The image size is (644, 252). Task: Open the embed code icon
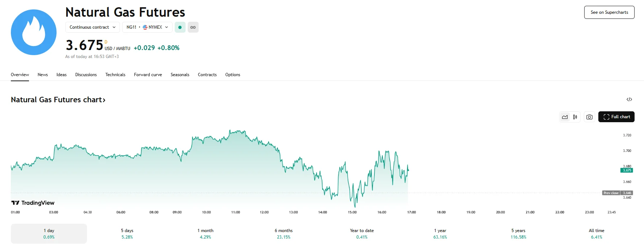pyautogui.click(x=629, y=99)
